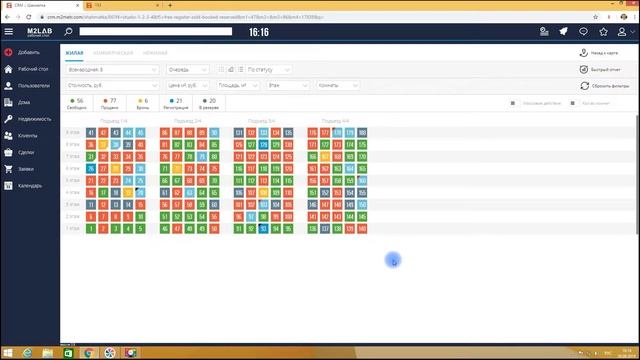Open the Этаж dropdown
This screenshot has width=640, height=360.
click(x=288, y=85)
